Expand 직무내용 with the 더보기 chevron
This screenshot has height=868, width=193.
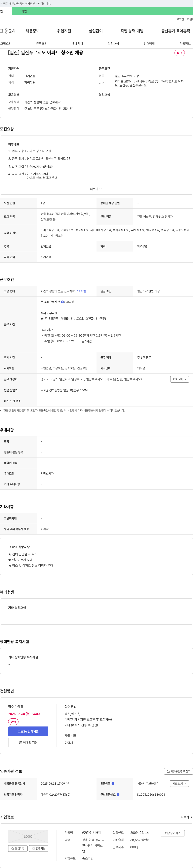tap(96, 189)
